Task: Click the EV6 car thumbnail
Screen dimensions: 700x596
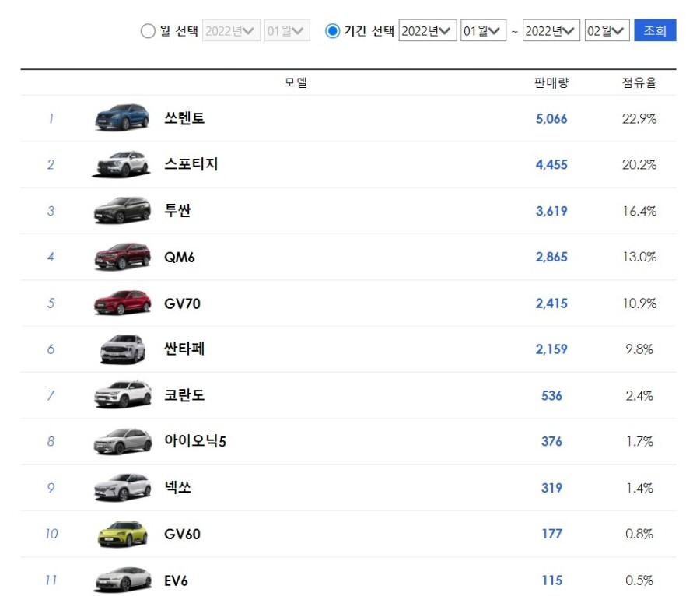Action: pos(122,580)
